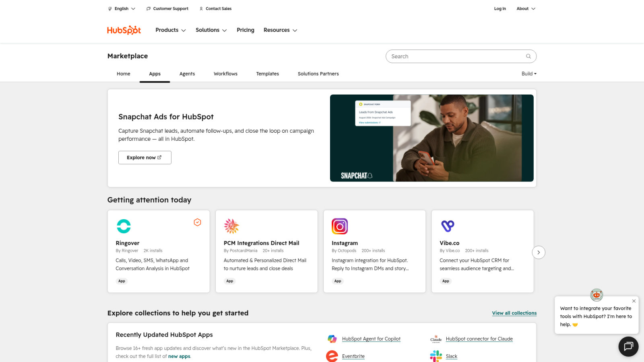644x362 pixels.
Task: Open the Ringover card title
Action: pyautogui.click(x=128, y=243)
